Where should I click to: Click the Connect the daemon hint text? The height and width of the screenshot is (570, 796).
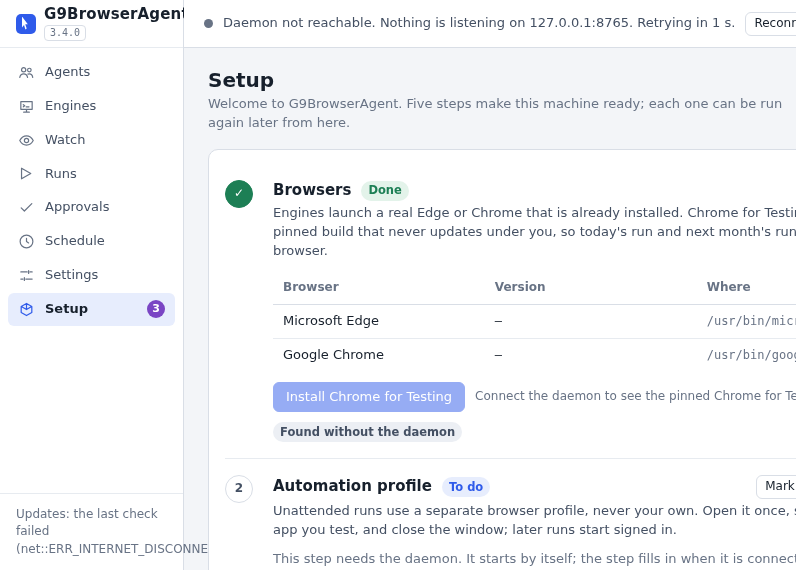(x=636, y=396)
